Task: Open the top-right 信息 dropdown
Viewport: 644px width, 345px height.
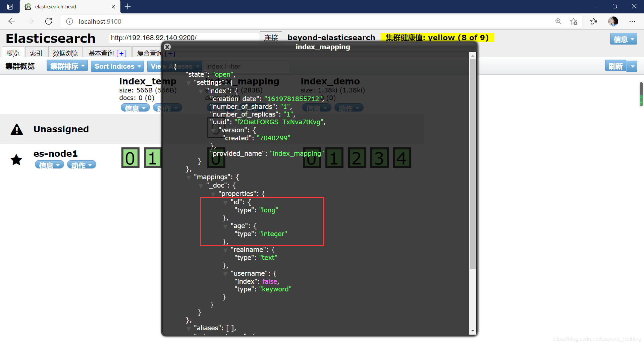Action: tap(624, 39)
